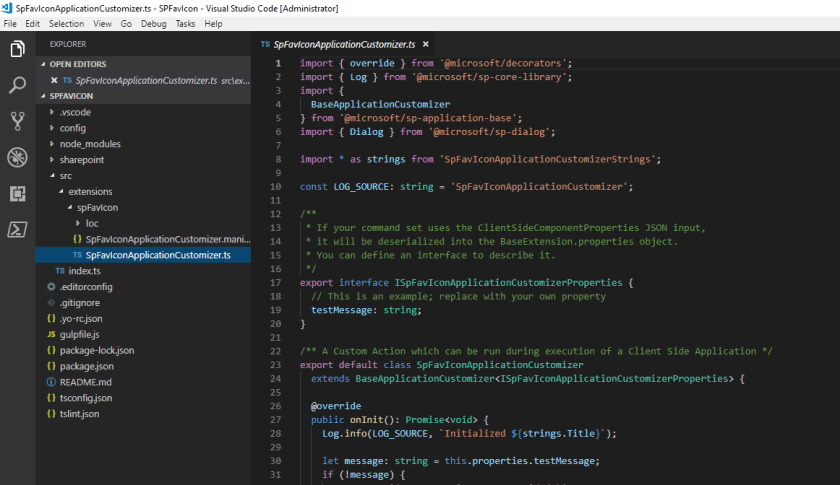
Task: Select the SpFavIconApplicationCustomizer.ts editor tab
Action: coord(343,44)
